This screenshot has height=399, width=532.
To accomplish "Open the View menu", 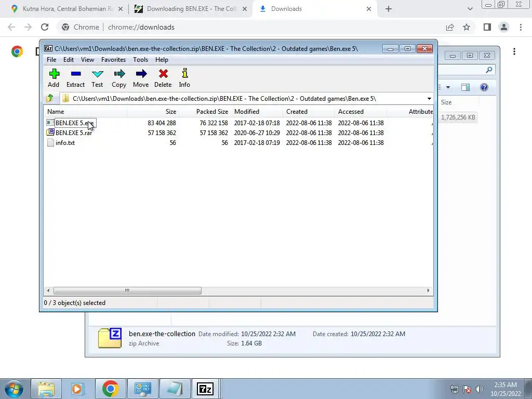I will click(87, 60).
